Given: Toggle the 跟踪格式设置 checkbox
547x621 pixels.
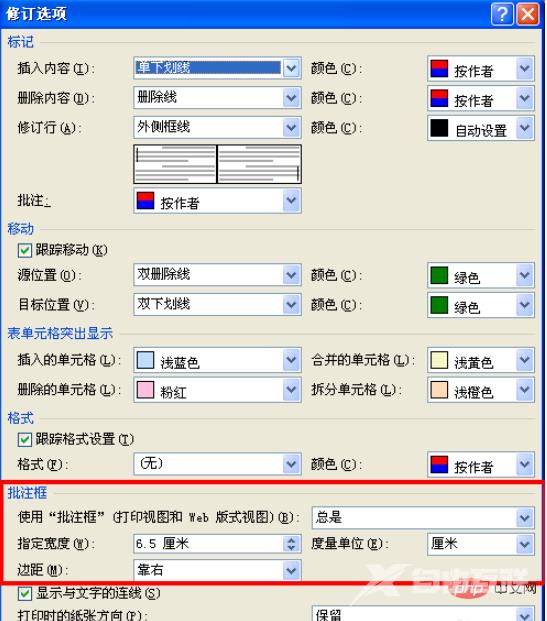Looking at the screenshot, I should click(x=25, y=439).
